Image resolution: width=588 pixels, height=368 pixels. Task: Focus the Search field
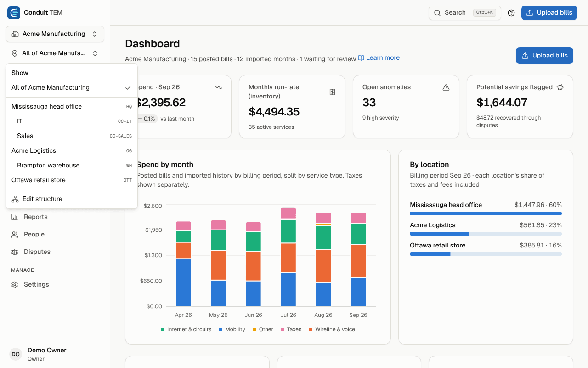(465, 13)
